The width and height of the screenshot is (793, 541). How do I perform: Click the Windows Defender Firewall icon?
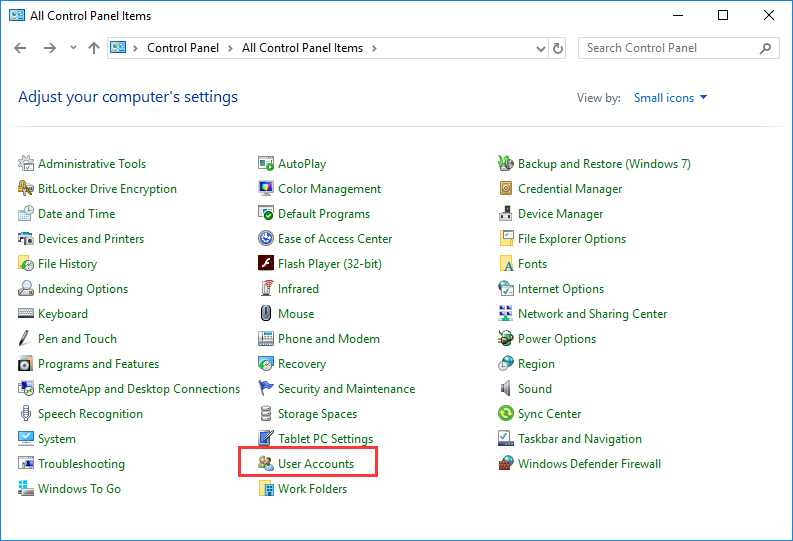click(x=506, y=463)
